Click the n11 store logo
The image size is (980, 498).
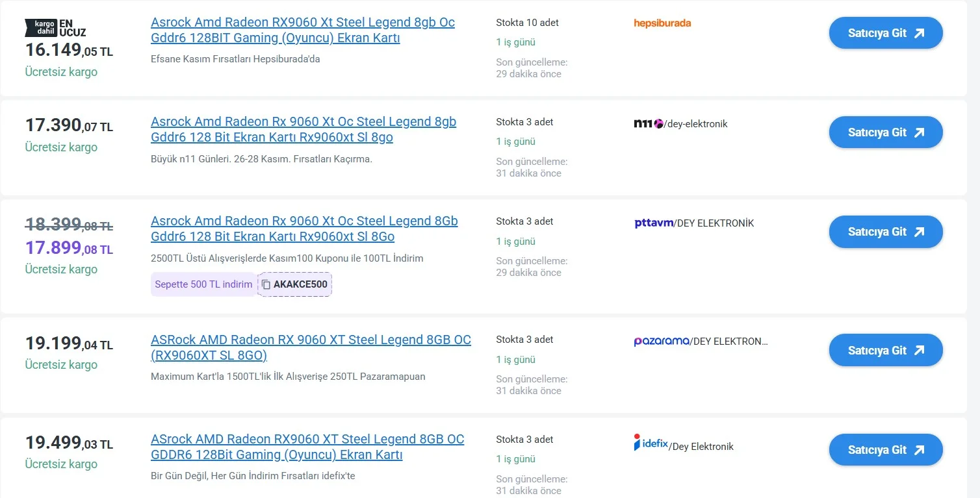coord(649,123)
